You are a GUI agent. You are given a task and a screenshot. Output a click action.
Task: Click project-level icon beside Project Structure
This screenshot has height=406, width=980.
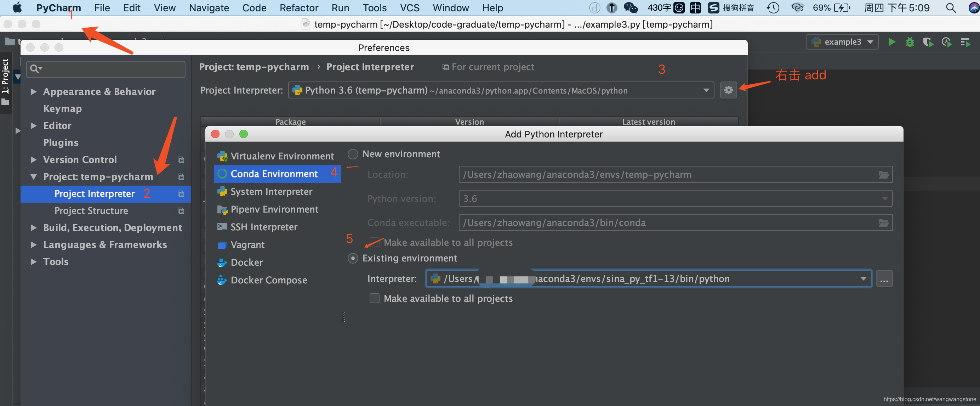(x=181, y=211)
